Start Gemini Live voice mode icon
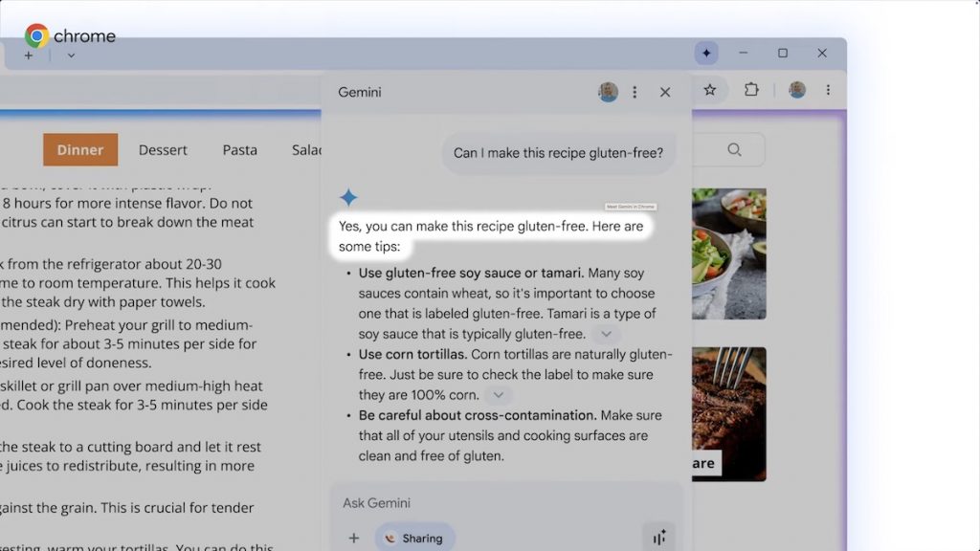 [658, 537]
